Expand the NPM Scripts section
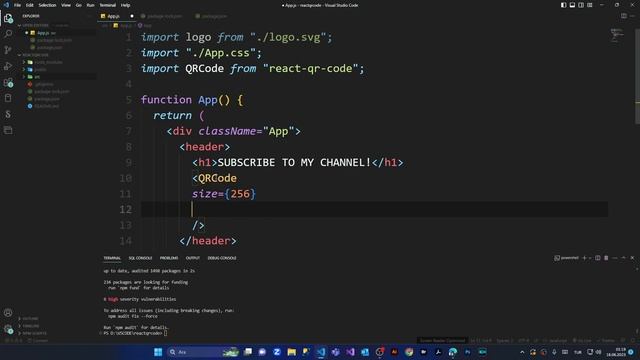640x360 pixels. [34, 333]
